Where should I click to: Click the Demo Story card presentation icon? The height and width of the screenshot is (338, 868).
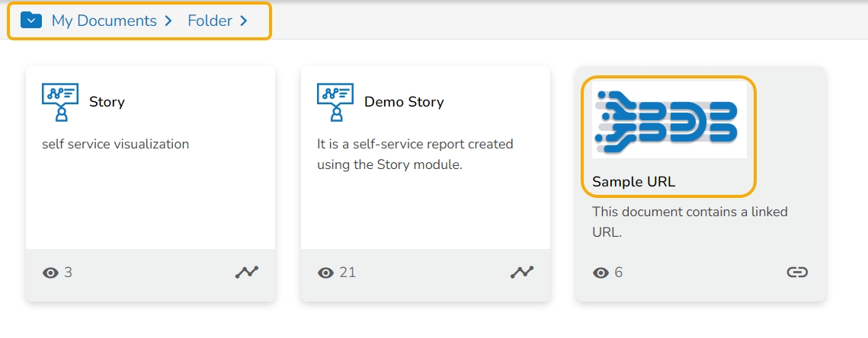point(335,102)
